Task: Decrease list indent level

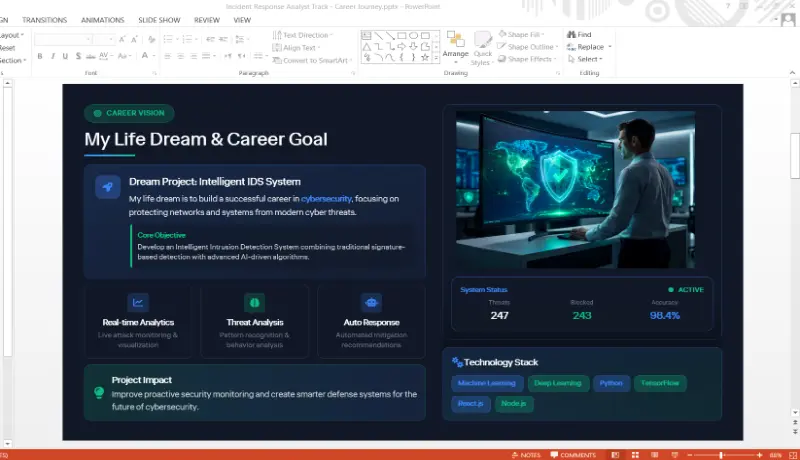Action: coord(211,39)
